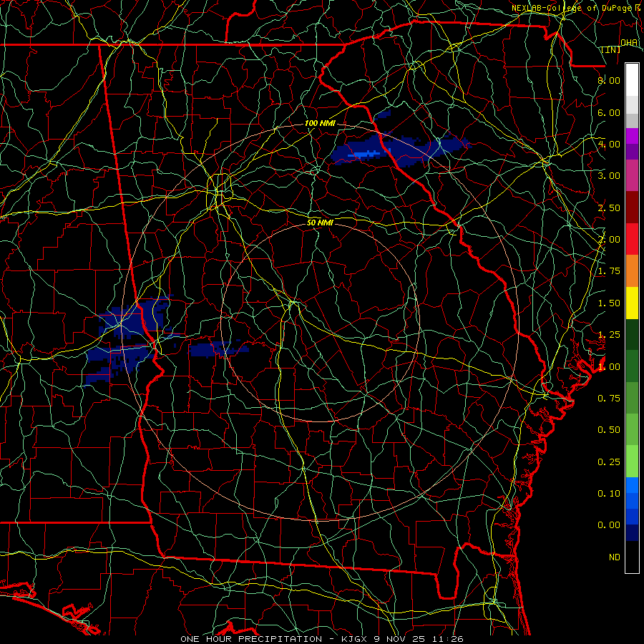The height and width of the screenshot is (644, 644).
Task: Select the "1.25" legend value
Action: tap(609, 335)
